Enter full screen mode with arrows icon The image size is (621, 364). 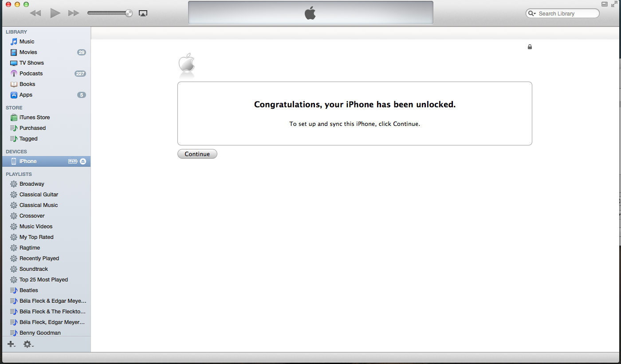614,4
